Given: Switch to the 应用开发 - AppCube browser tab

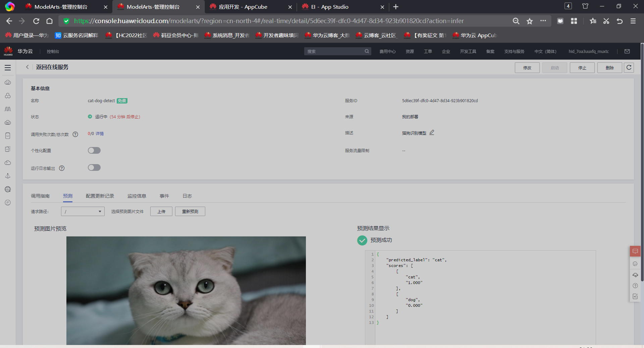Looking at the screenshot, I should (x=251, y=7).
